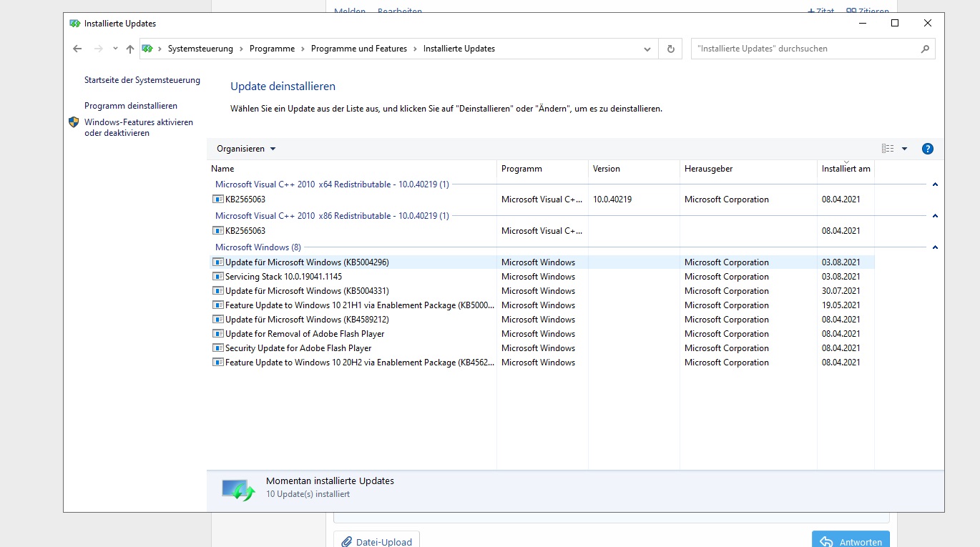Click the control panel icon in address bar
The height and width of the screenshot is (547, 980).
pos(147,49)
